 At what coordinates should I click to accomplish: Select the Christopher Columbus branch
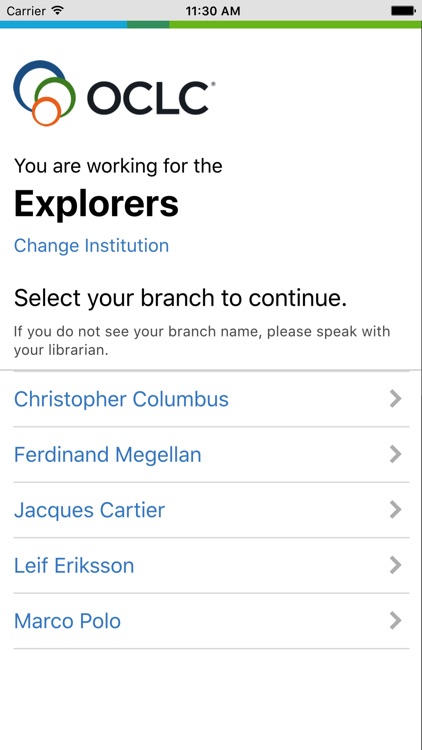(211, 399)
